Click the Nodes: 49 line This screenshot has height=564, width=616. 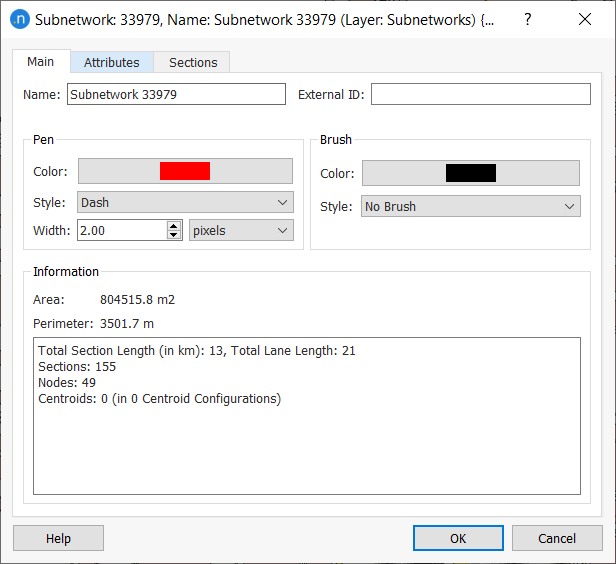pyautogui.click(x=67, y=383)
